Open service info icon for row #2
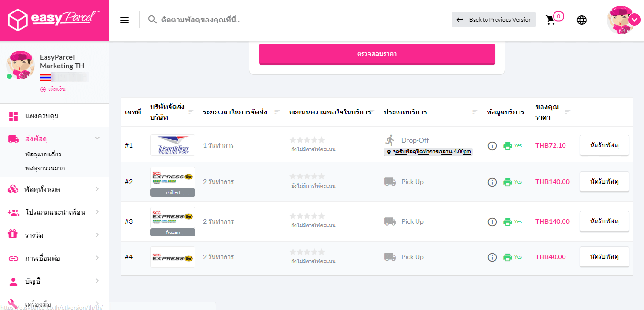Image resolution: width=644 pixels, height=310 pixels. (x=492, y=182)
